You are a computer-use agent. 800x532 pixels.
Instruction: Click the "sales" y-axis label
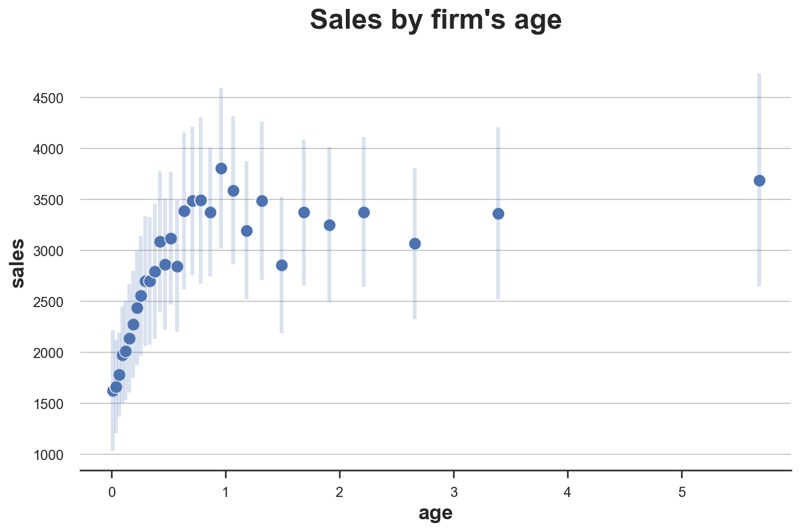pos(18,263)
